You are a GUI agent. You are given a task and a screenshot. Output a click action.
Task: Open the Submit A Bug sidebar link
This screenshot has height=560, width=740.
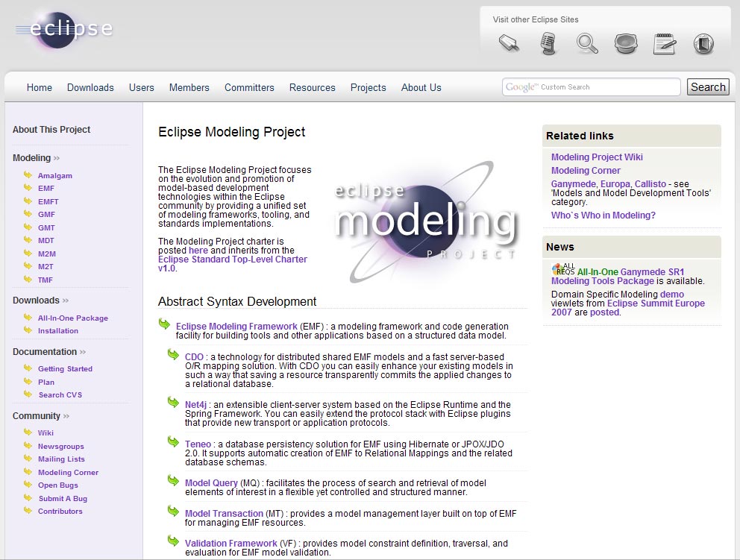(63, 498)
